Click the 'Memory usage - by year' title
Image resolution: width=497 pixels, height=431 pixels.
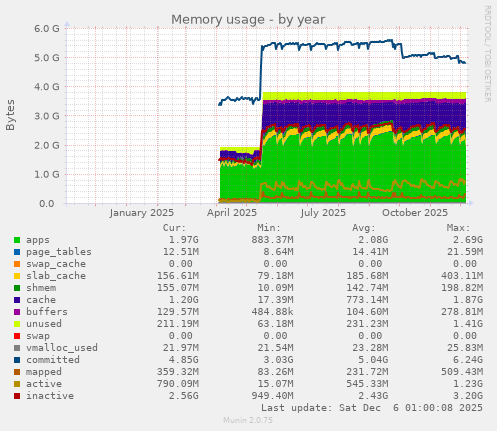tap(248, 20)
